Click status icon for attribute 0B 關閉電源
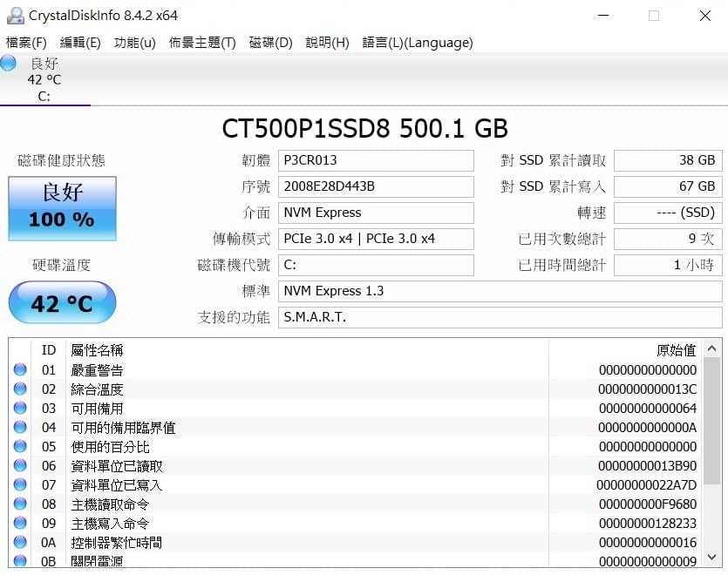The width and height of the screenshot is (728, 575). coord(20,560)
